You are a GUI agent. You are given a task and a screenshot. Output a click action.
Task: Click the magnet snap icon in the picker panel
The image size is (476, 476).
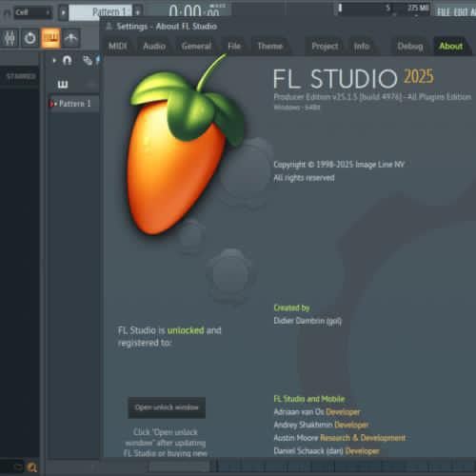(68, 60)
